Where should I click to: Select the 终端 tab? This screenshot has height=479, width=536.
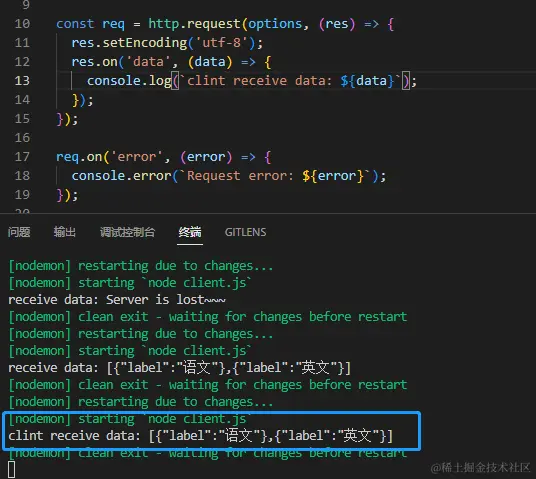[190, 232]
